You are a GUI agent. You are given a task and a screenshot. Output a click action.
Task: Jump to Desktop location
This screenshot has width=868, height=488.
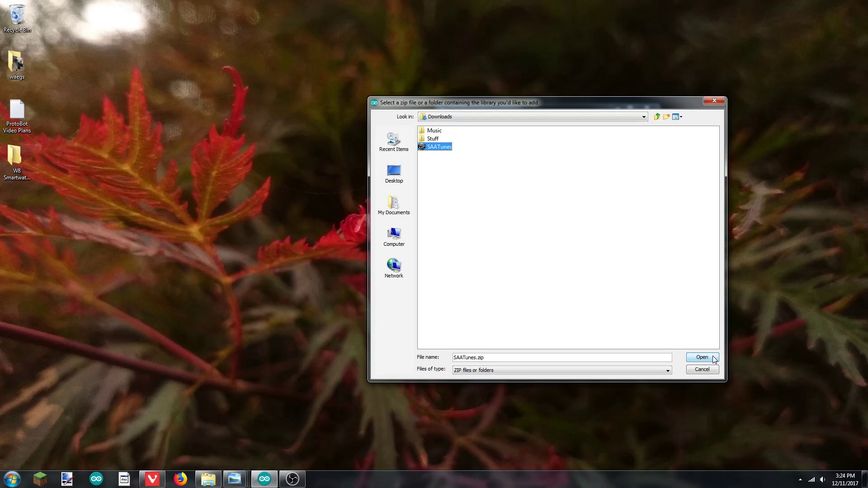point(393,174)
